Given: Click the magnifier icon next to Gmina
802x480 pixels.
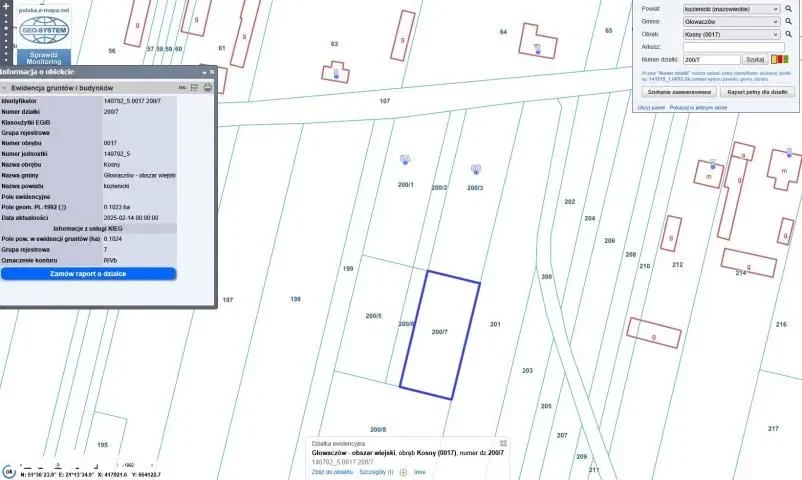Looking at the screenshot, I should (x=788, y=21).
